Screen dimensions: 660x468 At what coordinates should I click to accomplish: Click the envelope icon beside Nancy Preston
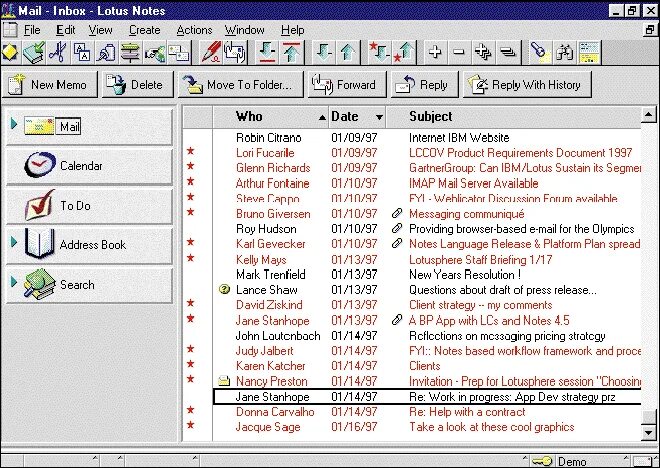tap(224, 381)
